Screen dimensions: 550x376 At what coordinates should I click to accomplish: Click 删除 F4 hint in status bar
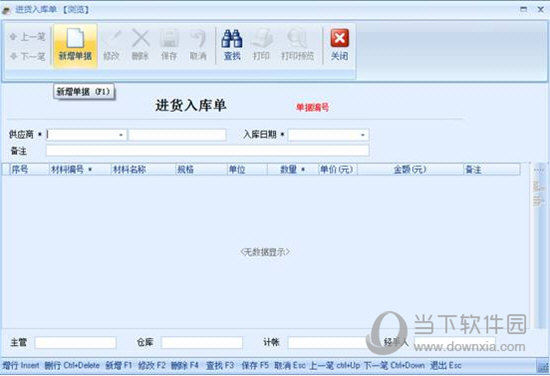(x=185, y=365)
